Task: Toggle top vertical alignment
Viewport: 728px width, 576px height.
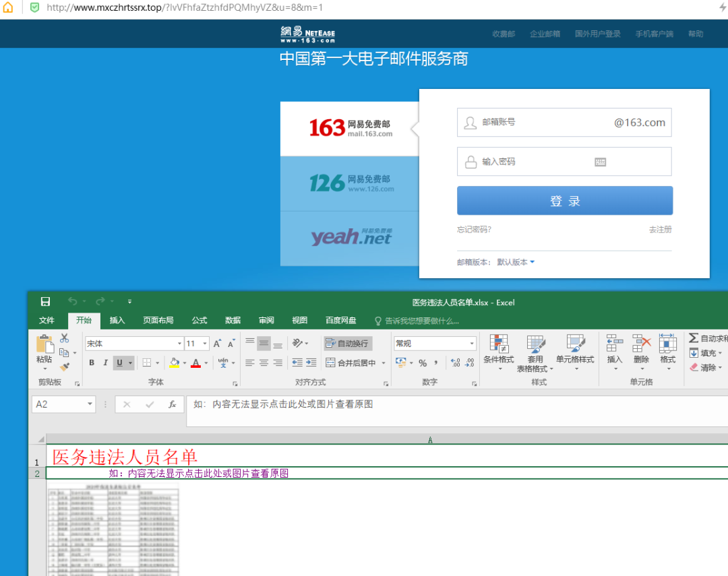Action: tap(250, 343)
